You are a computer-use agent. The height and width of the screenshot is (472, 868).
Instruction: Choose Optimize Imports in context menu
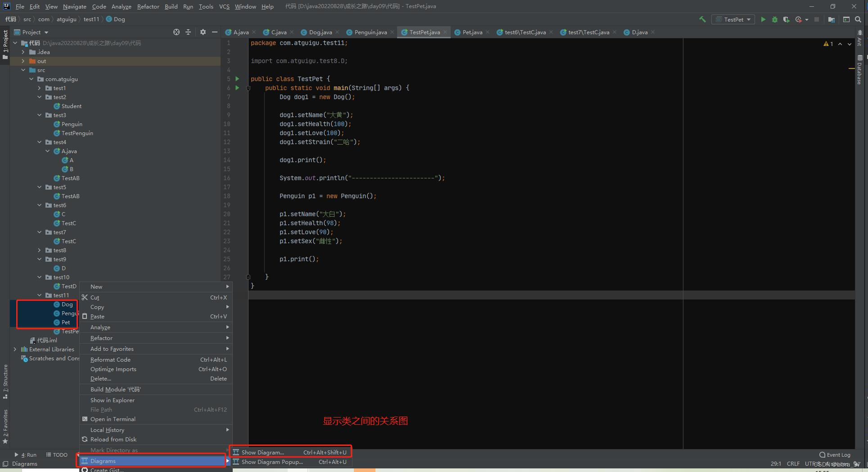tap(156, 369)
